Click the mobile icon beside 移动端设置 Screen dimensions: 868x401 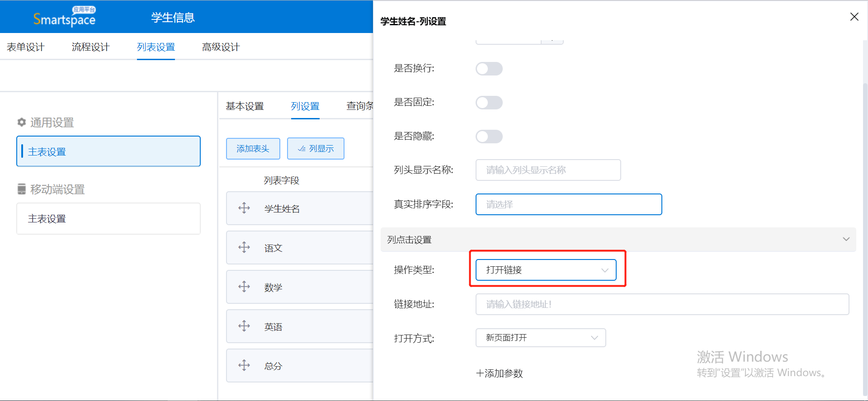(x=21, y=189)
